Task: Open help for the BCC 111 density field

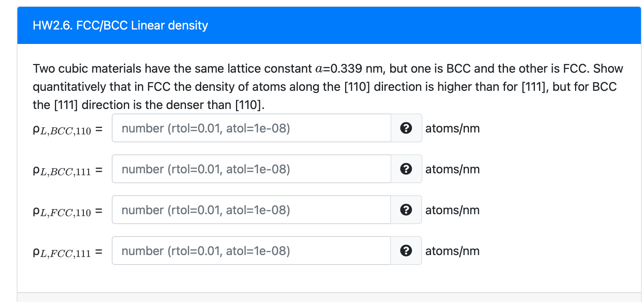Action: pos(406,169)
